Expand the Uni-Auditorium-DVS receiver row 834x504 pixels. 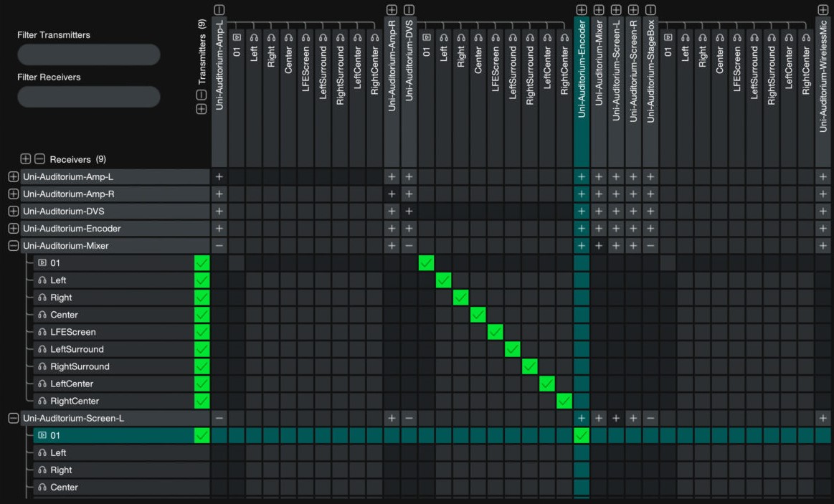point(14,211)
